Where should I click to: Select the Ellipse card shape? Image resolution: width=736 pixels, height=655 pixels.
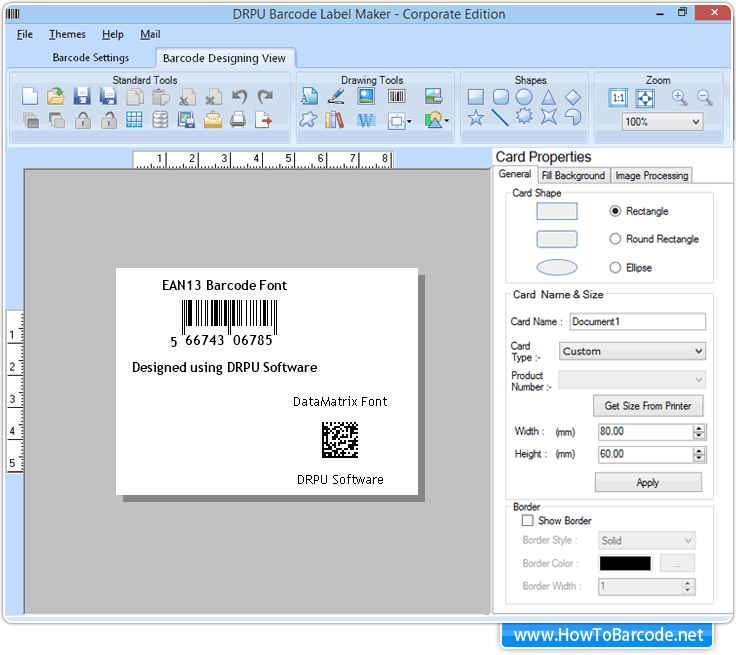coord(615,268)
